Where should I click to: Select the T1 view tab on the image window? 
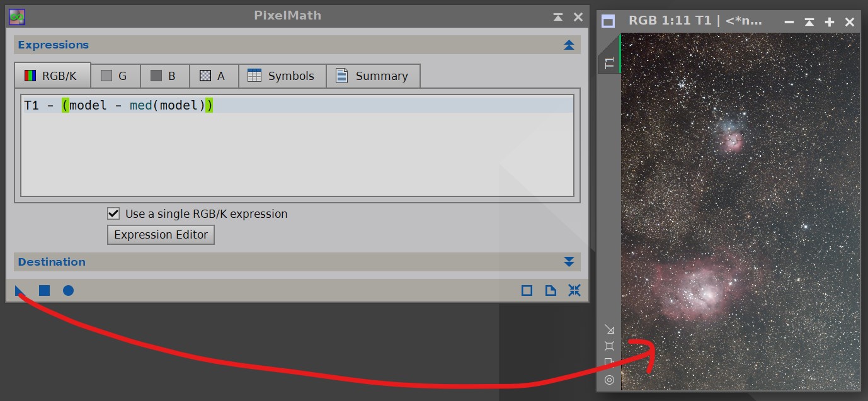tap(608, 63)
